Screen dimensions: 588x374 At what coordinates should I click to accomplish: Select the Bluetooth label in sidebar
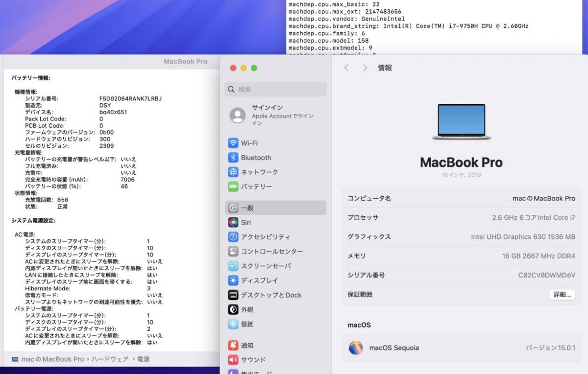tap(256, 158)
